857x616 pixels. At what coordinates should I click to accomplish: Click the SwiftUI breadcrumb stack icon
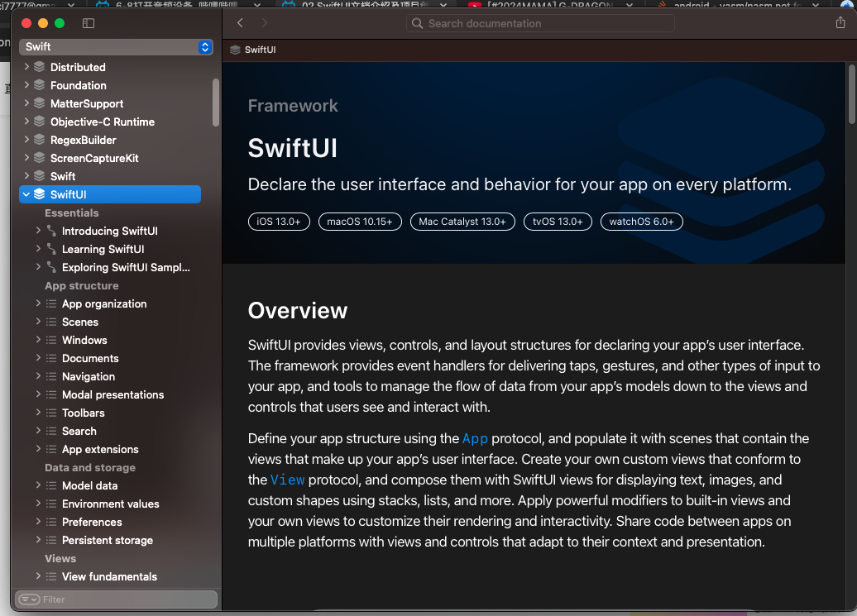point(235,50)
